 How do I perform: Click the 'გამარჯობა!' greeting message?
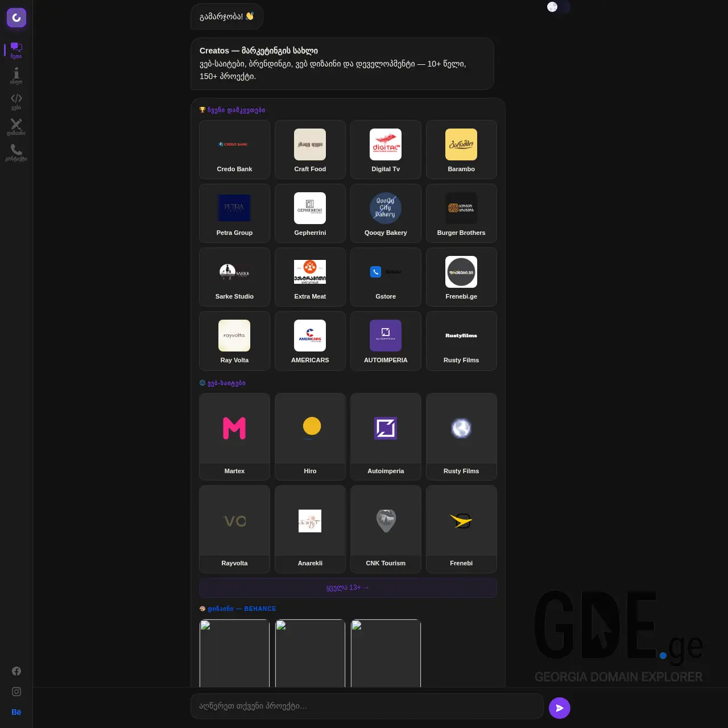click(x=227, y=16)
